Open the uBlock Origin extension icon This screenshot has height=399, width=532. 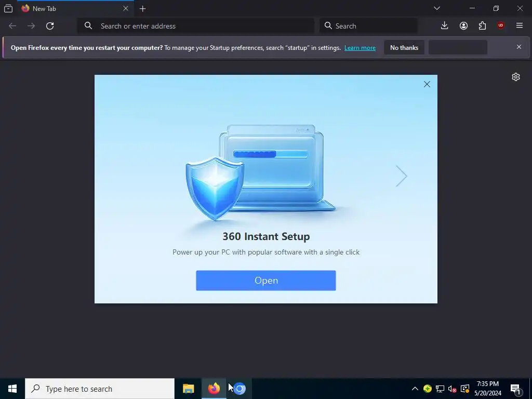coord(500,25)
